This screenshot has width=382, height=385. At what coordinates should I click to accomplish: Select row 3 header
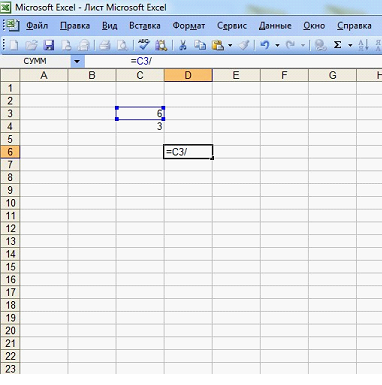(10, 113)
